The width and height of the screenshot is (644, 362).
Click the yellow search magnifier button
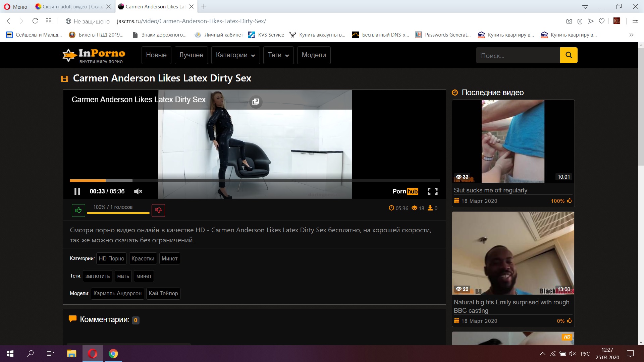click(x=569, y=55)
